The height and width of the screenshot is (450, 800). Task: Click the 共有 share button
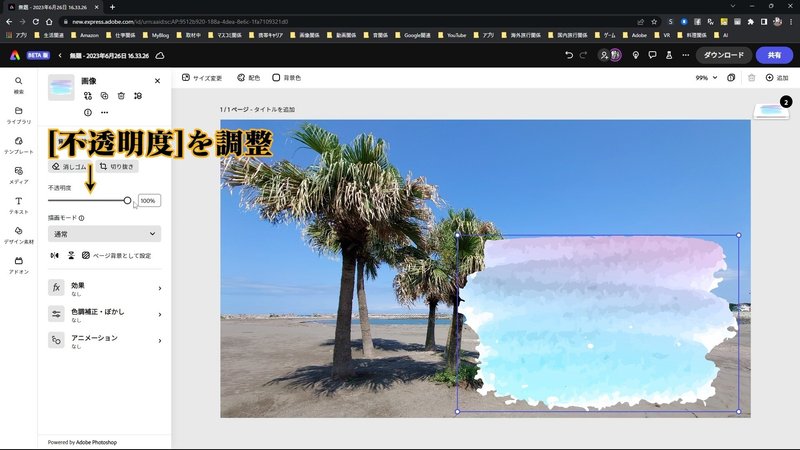click(774, 55)
